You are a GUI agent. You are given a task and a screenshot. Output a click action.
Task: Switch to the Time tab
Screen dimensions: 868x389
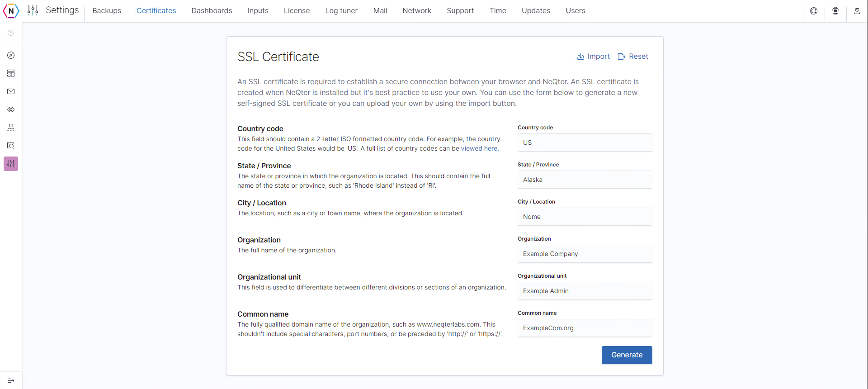(498, 11)
